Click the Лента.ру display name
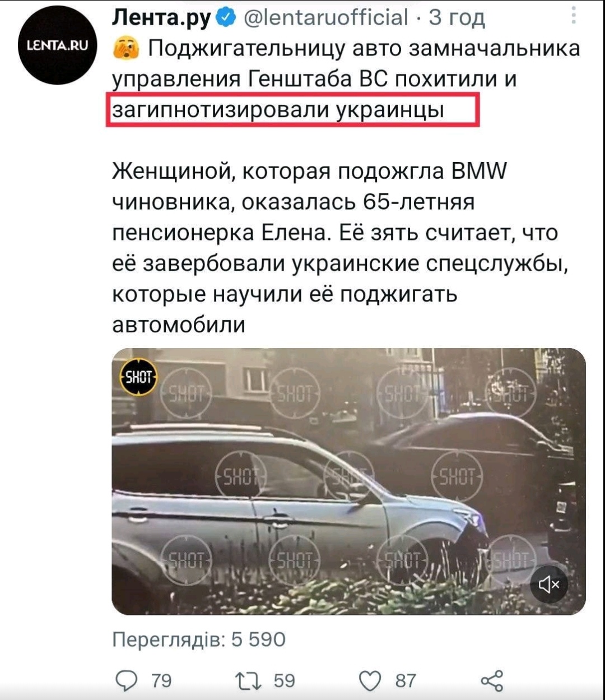 pos(162,18)
